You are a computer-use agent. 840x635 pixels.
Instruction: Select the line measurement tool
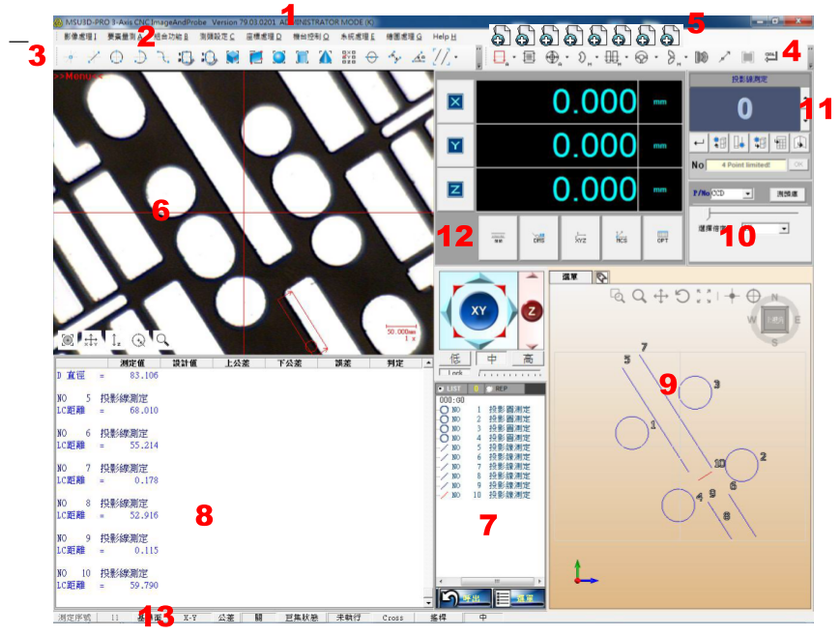[x=94, y=57]
